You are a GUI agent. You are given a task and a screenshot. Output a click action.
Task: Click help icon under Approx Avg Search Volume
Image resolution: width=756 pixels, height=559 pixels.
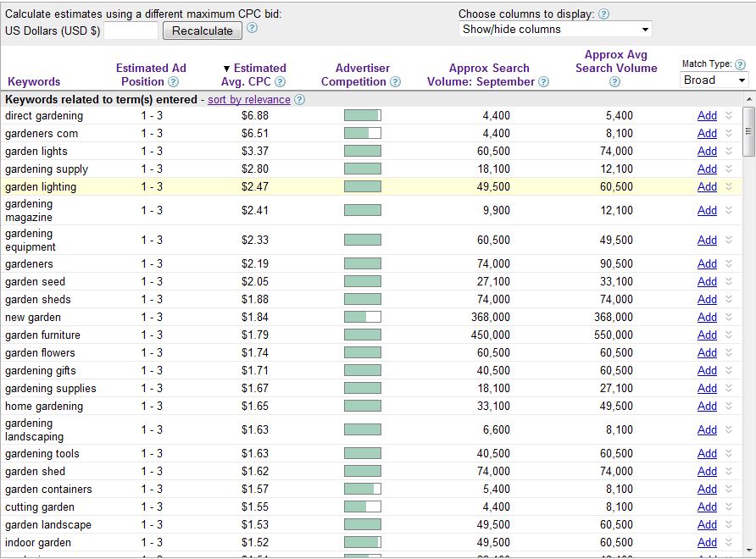615,82
